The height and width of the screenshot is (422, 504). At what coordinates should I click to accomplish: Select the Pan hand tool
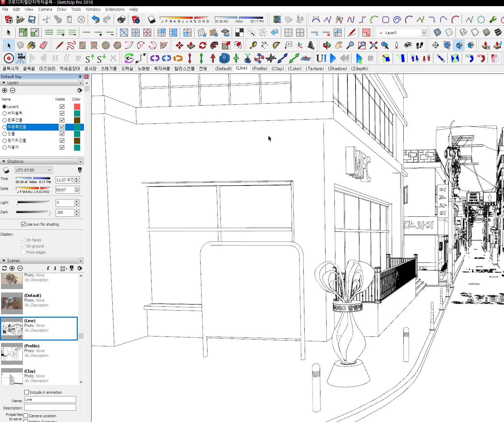tap(339, 45)
